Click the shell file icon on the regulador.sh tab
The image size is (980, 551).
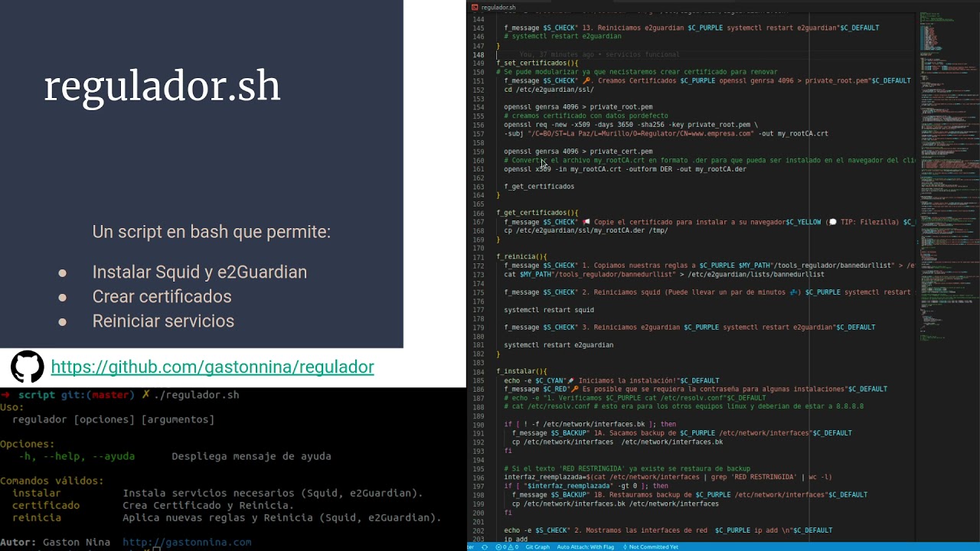click(475, 7)
